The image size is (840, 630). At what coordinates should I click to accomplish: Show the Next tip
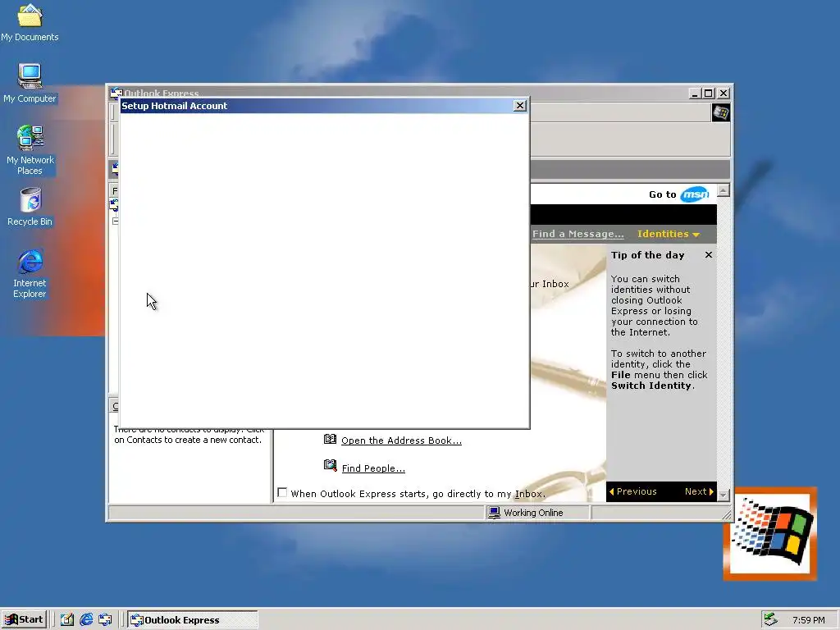coord(699,491)
